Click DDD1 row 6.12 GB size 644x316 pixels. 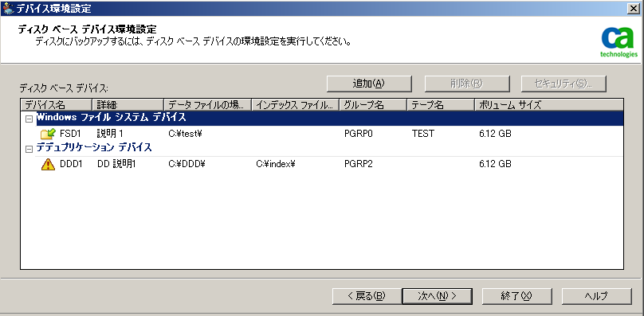point(495,165)
